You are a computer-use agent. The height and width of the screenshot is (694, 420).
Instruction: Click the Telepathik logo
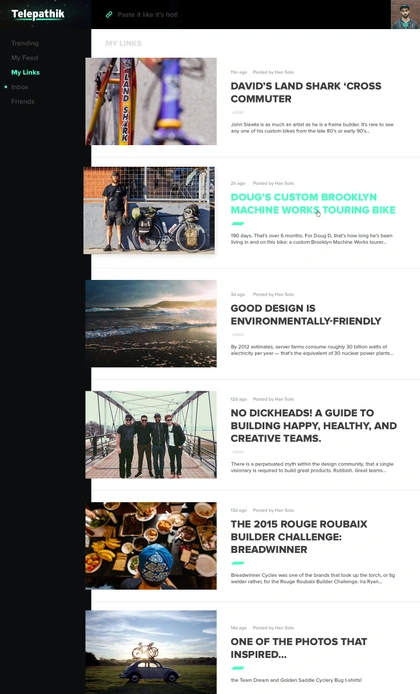pos(38,14)
